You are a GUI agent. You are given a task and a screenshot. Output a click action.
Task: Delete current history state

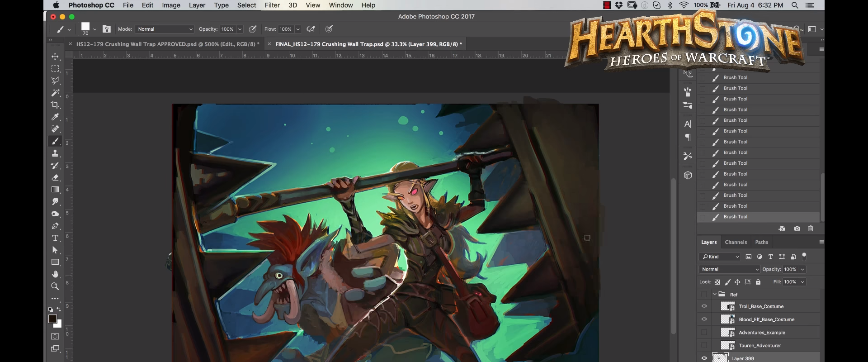(x=811, y=229)
